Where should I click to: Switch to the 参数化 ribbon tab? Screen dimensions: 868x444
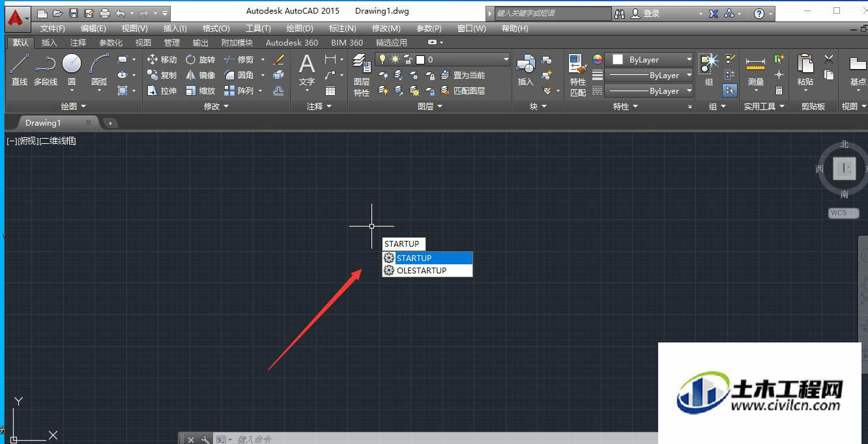click(111, 42)
